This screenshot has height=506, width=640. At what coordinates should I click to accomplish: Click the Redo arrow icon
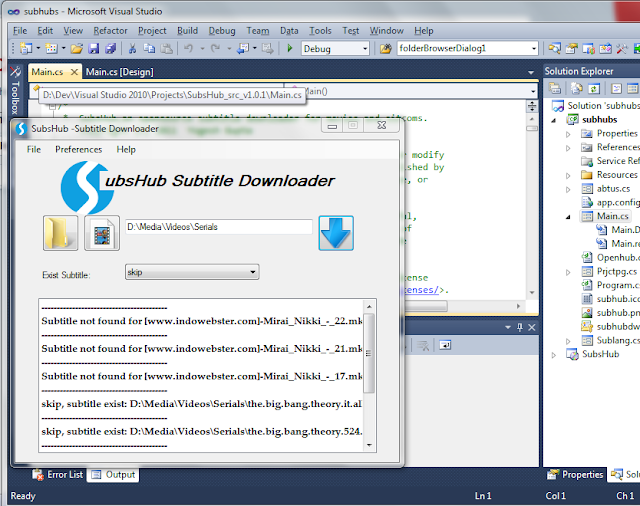[215, 49]
